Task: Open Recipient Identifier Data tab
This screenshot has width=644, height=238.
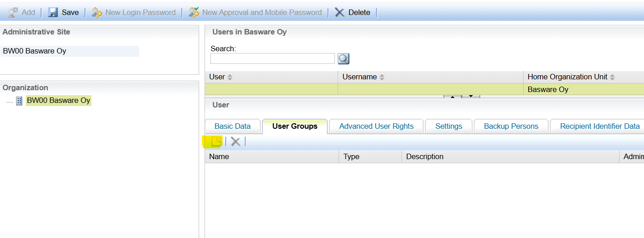Action: coord(597,126)
